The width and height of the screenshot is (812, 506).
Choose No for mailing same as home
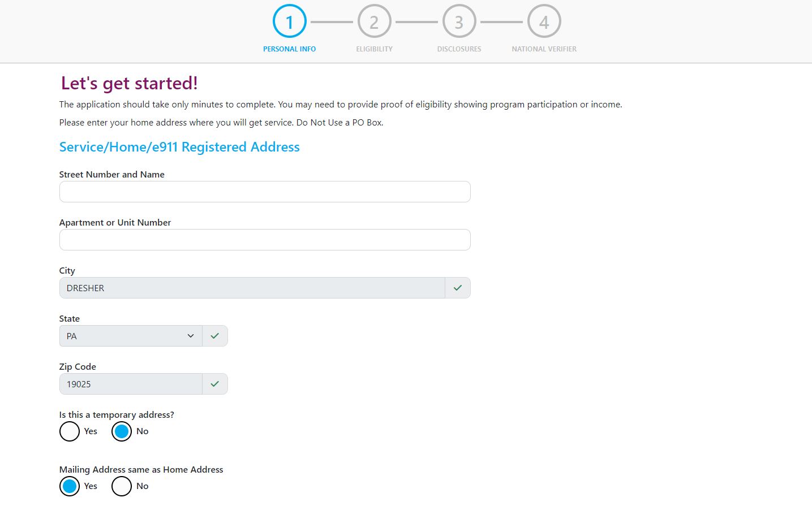pos(122,486)
